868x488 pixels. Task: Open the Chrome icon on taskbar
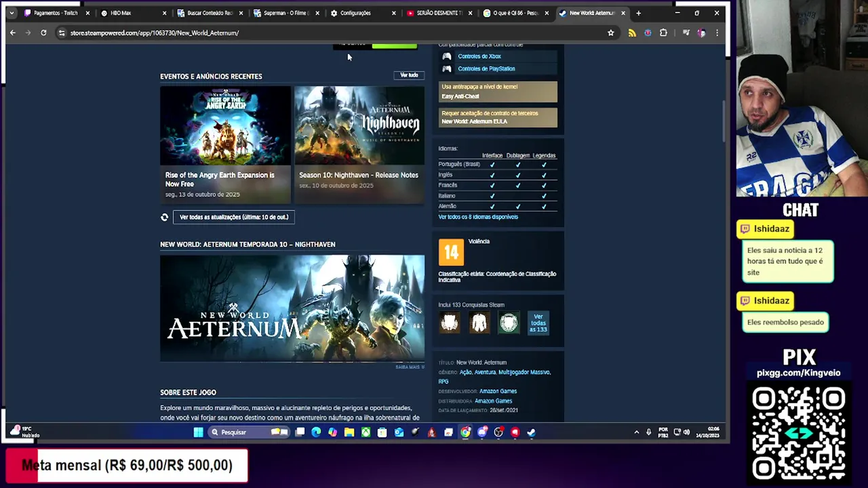click(x=465, y=432)
